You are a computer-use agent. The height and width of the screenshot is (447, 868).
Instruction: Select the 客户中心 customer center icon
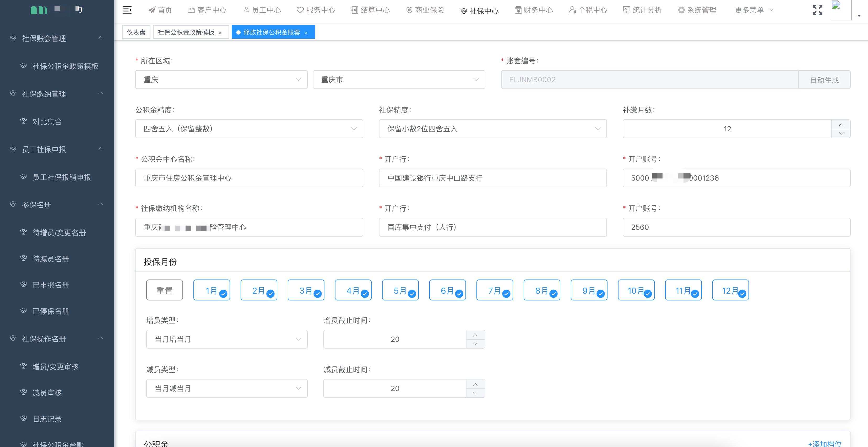tap(191, 10)
